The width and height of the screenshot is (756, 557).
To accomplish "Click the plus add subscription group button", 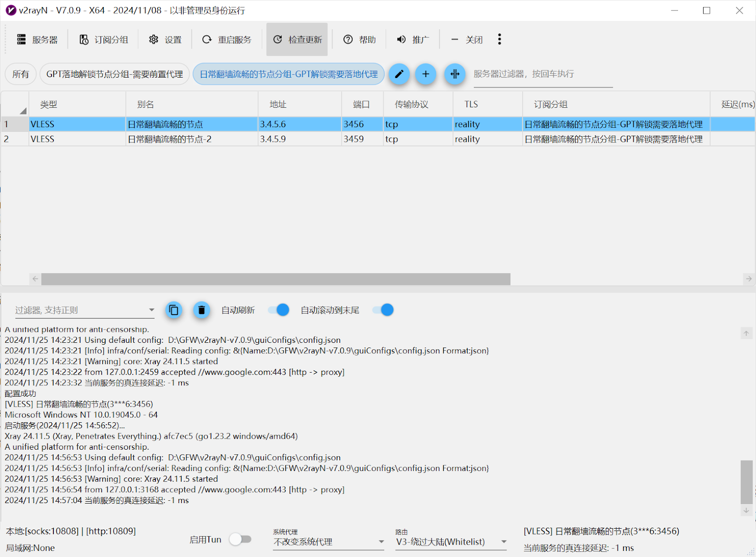I will [426, 74].
